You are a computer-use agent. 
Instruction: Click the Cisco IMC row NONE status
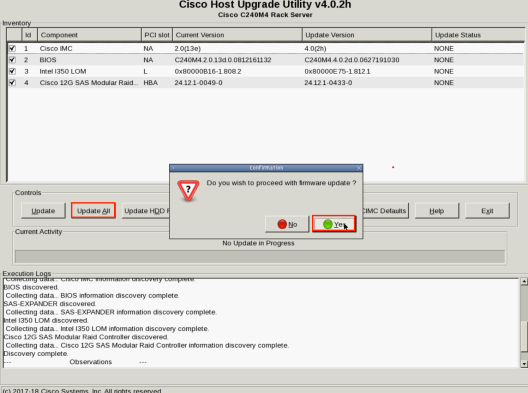(443, 48)
